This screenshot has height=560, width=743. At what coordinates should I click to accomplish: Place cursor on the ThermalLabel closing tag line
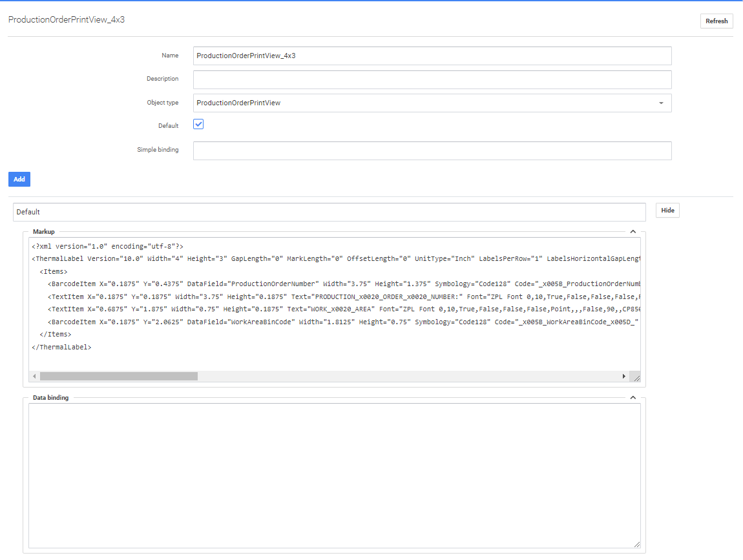click(62, 347)
